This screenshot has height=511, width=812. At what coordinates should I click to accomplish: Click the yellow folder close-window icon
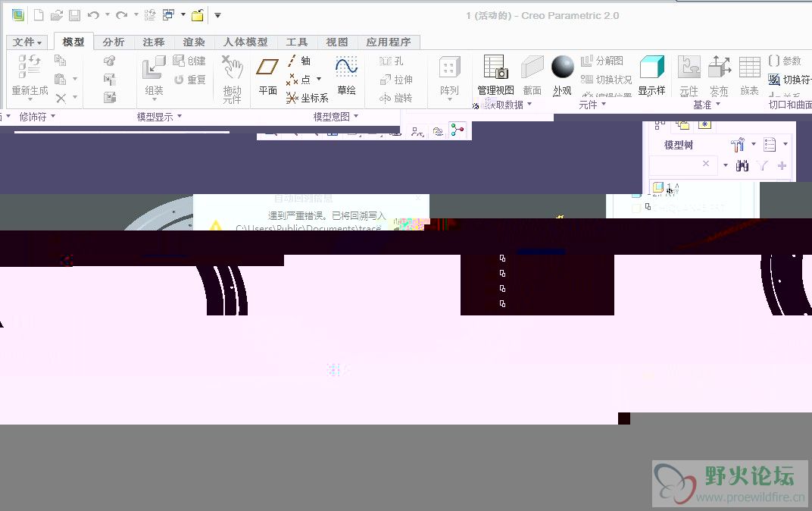pyautogui.click(x=197, y=15)
